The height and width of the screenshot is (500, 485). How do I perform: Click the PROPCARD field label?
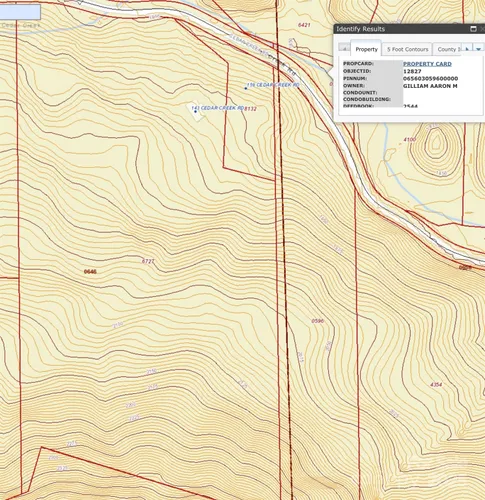359,64
